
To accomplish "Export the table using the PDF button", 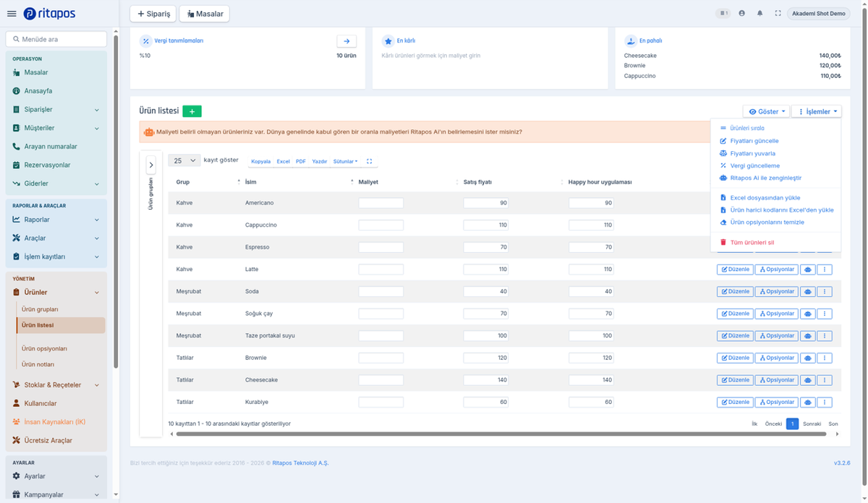I will point(301,162).
